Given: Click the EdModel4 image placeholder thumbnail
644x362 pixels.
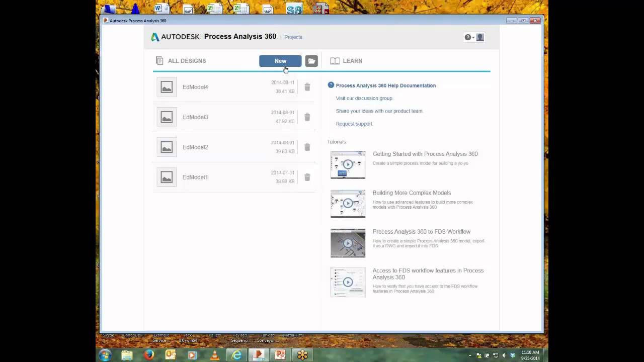Looking at the screenshot, I should 167,87.
